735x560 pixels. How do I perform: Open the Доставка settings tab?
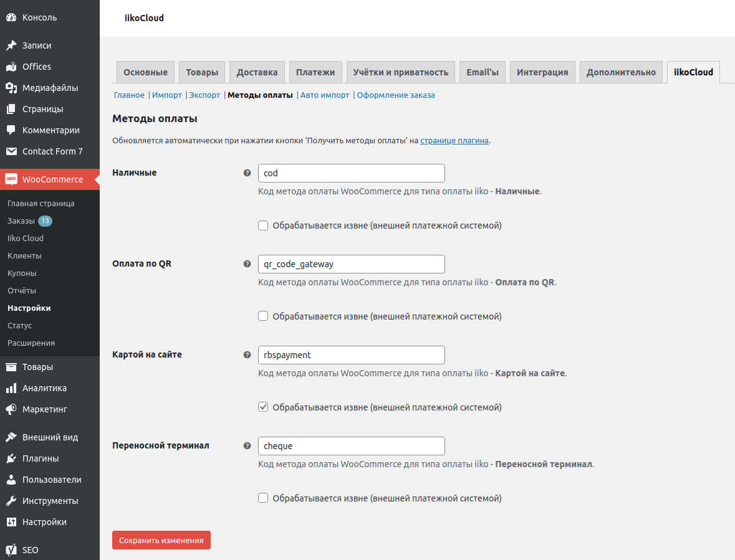pyautogui.click(x=257, y=72)
